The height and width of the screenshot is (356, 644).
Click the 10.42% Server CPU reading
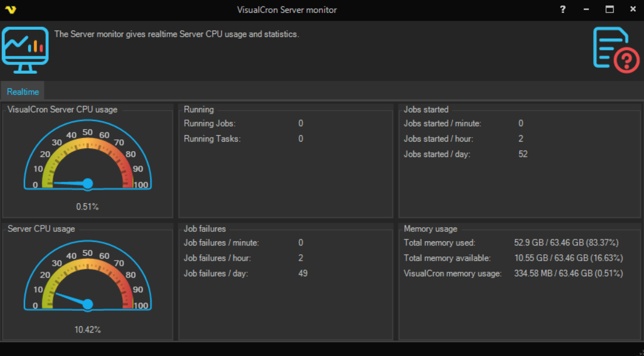click(88, 330)
